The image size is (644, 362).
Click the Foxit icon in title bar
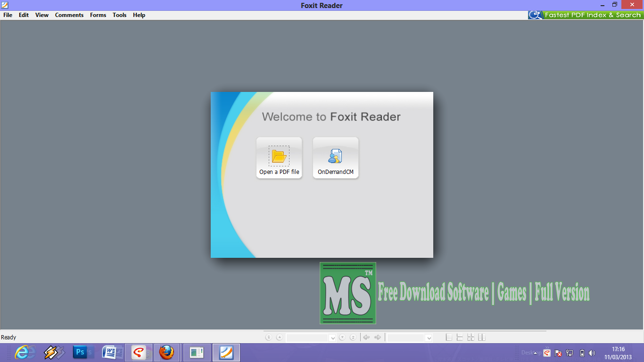point(5,5)
